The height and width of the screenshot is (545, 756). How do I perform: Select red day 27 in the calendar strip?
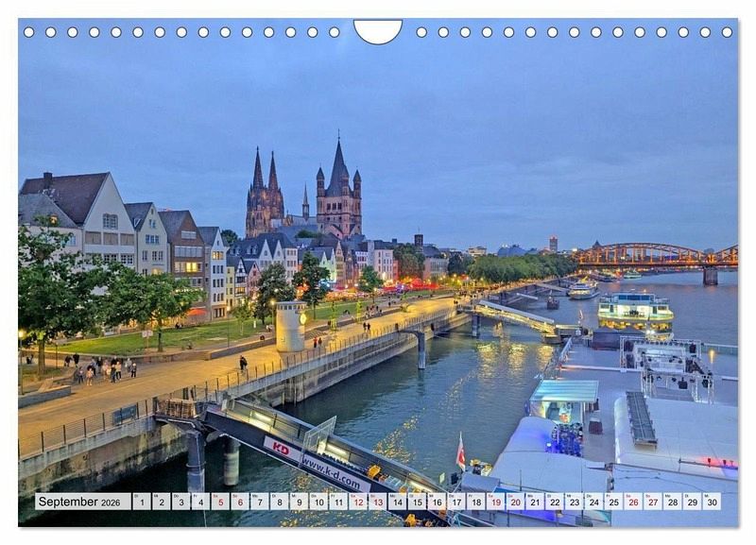(x=653, y=502)
